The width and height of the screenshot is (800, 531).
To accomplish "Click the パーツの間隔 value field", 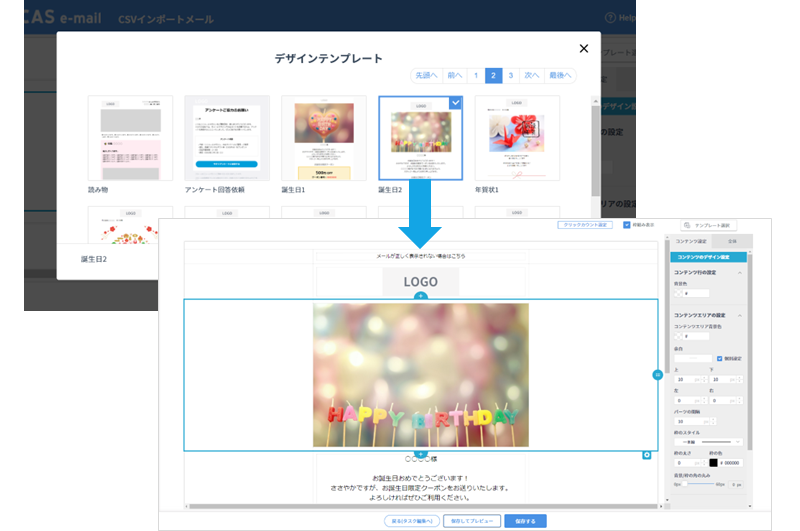I will (x=692, y=421).
